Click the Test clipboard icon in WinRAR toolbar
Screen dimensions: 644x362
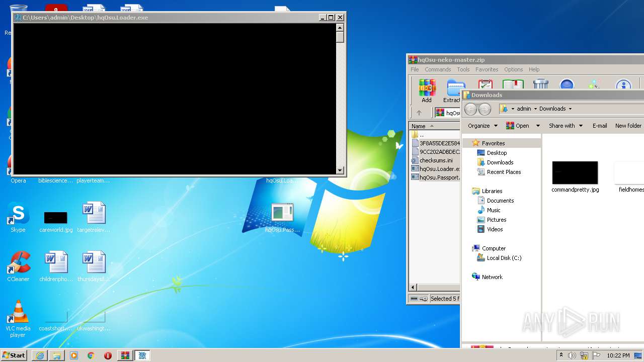coord(485,84)
